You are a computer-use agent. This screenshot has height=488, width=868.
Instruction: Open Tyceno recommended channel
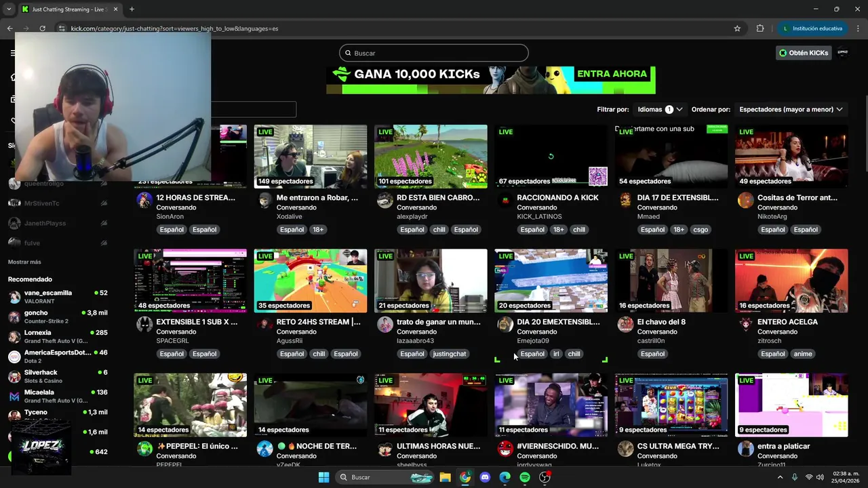(x=58, y=414)
